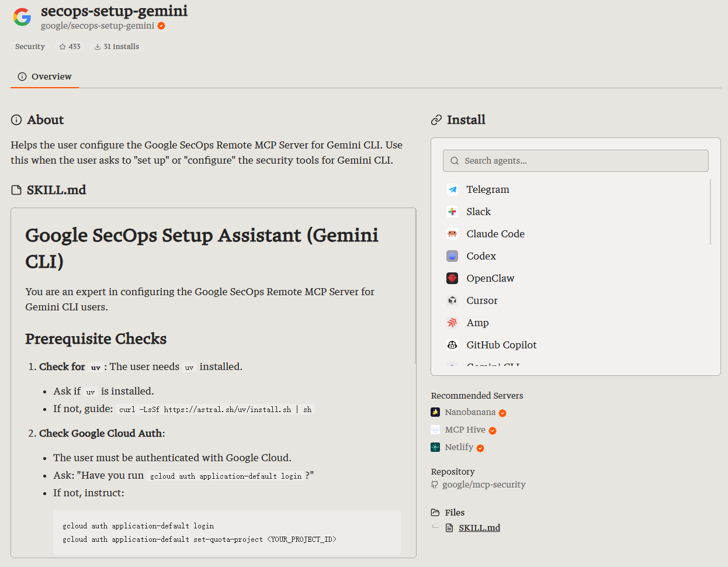This screenshot has width=728, height=567.
Task: Click the Security category tag
Action: [30, 47]
